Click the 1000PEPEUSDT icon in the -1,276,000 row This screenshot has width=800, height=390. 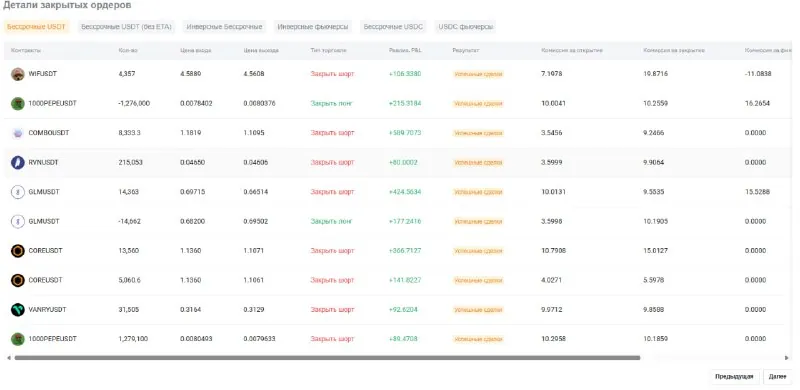tap(18, 104)
